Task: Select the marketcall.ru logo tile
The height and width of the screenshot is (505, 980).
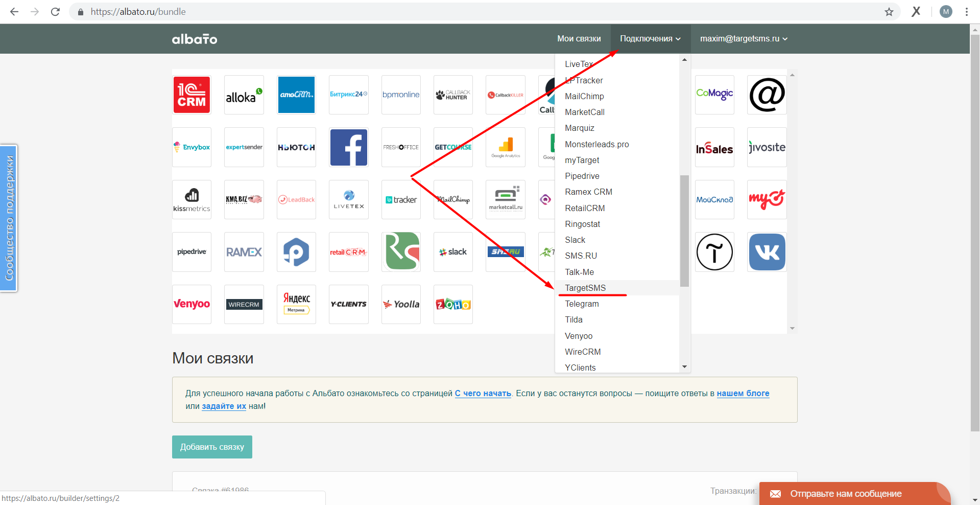Action: [506, 199]
